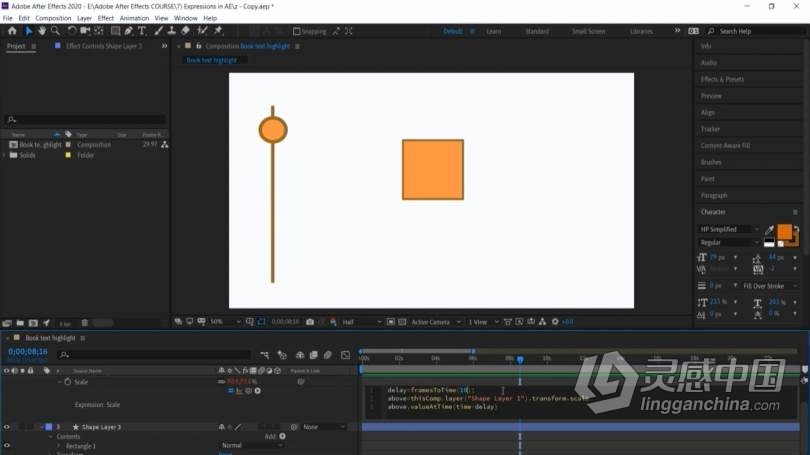Expand the Solids folder

pos(5,155)
